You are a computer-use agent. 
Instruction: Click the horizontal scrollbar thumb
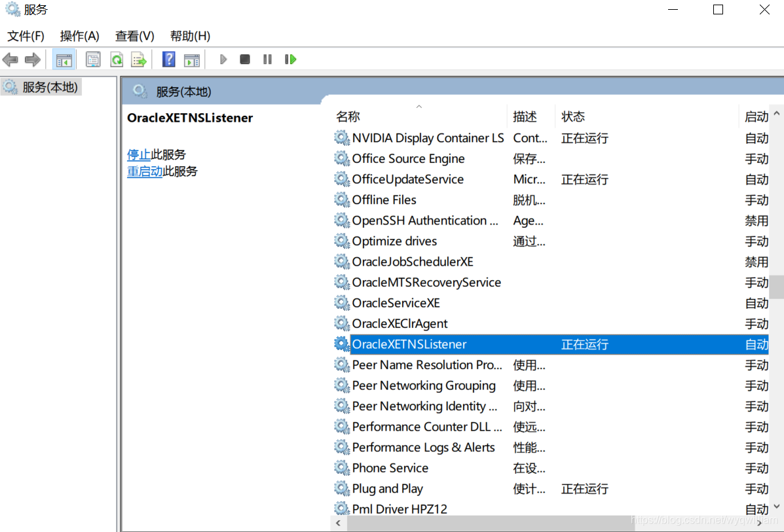490,523
